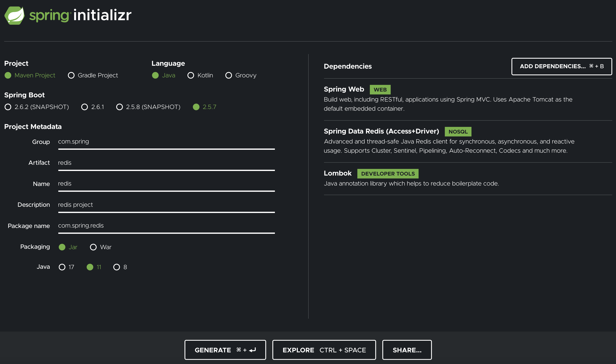Select Gradle Project radio button
Image resolution: width=616 pixels, height=364 pixels.
click(71, 75)
